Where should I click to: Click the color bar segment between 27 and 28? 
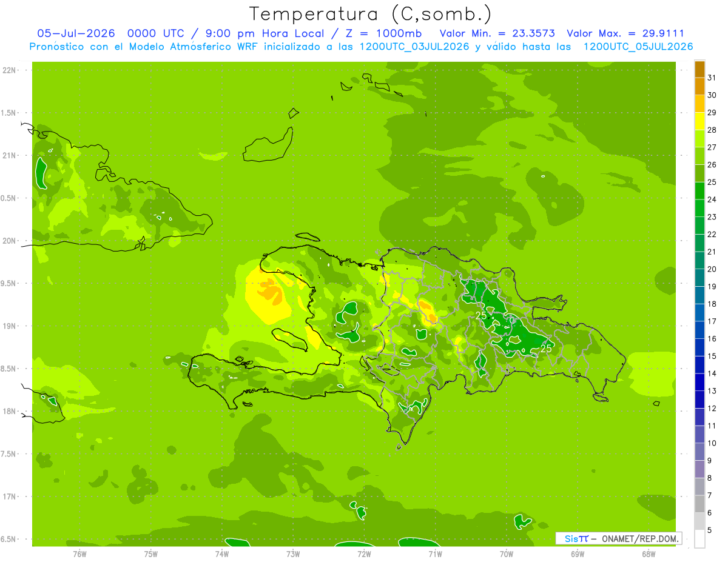click(x=699, y=139)
